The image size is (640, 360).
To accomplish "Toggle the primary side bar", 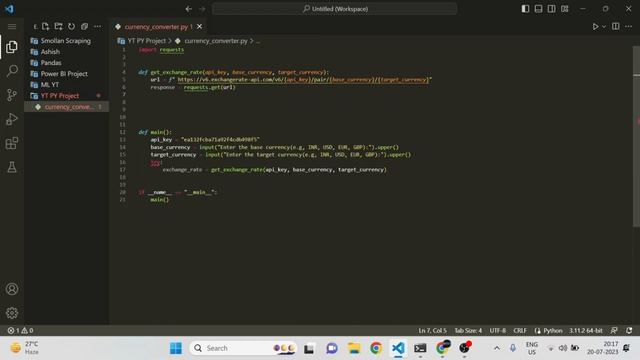I will (525, 9).
